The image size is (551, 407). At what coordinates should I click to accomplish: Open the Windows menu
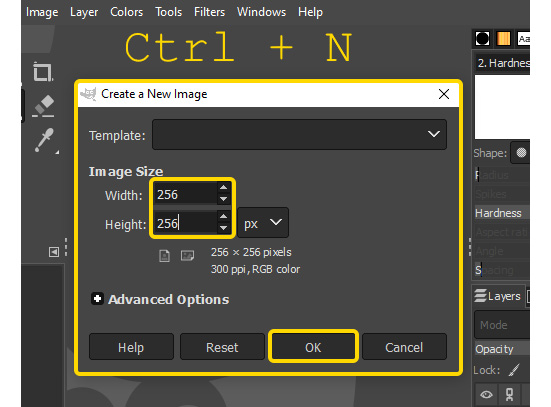261,12
